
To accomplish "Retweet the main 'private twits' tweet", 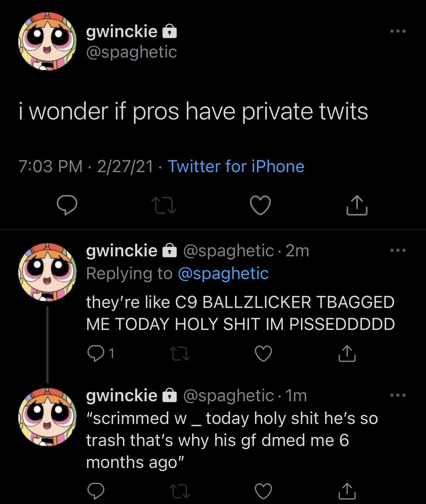I will tap(163, 205).
